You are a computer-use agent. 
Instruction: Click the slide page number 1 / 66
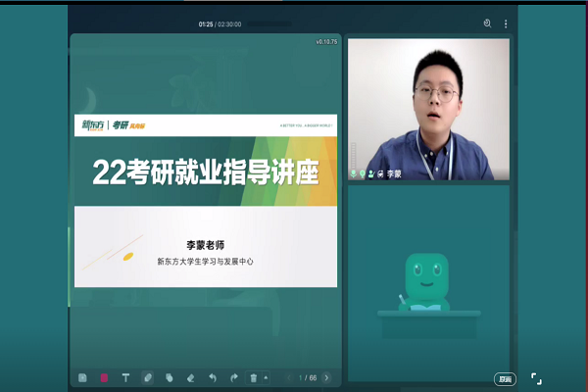[x=307, y=377]
